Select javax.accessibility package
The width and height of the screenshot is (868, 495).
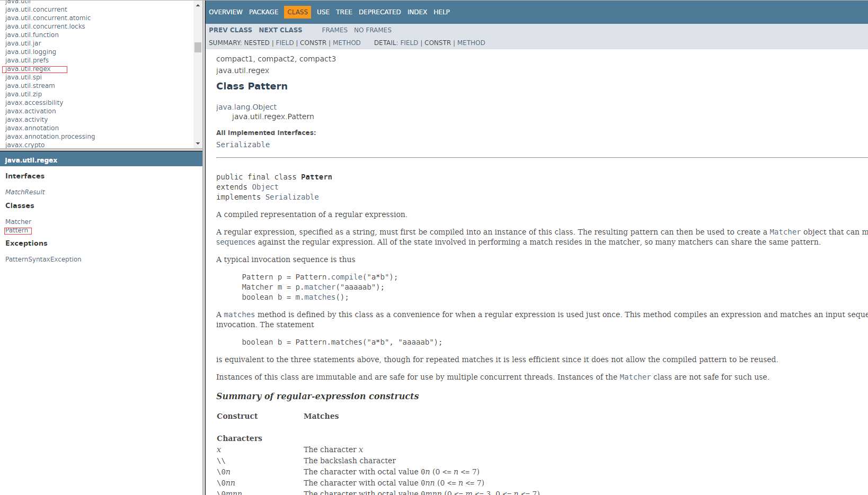(34, 103)
